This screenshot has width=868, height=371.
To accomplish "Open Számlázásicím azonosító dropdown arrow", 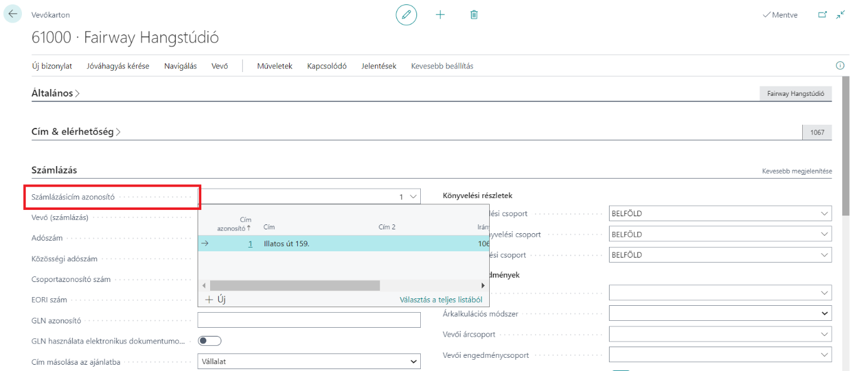I will coord(413,197).
